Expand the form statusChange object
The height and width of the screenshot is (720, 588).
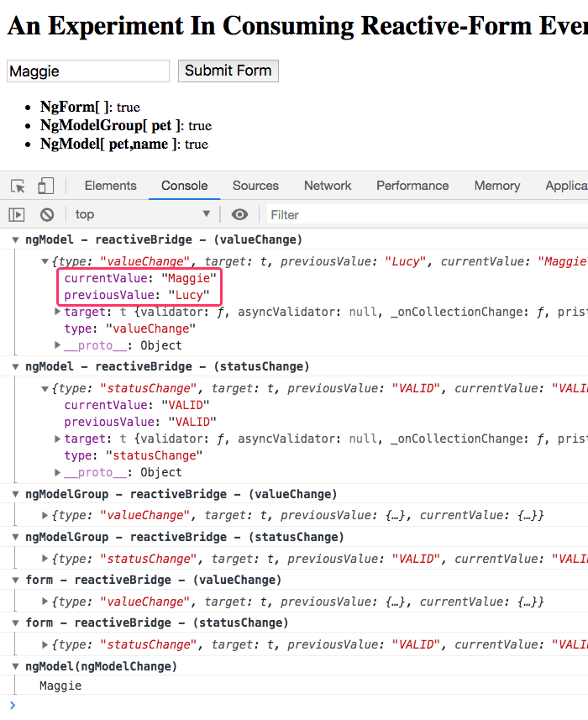pos(45,644)
